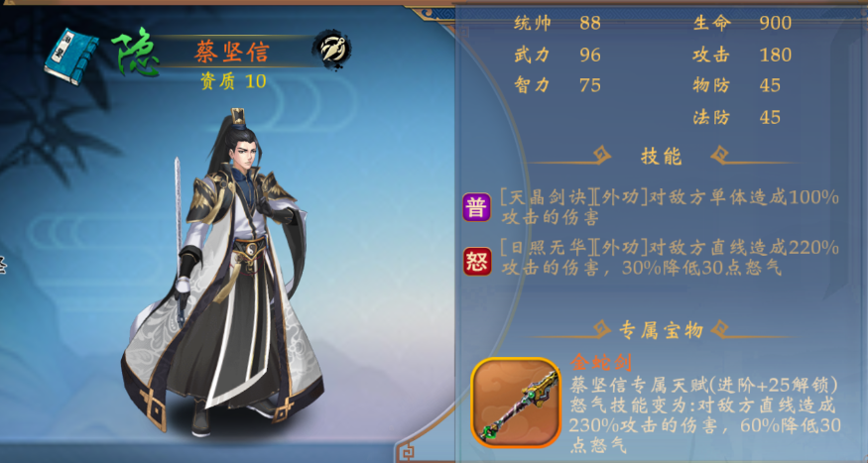Click the hero name 蔡坚信
Screen dimensions: 868x463
click(232, 52)
